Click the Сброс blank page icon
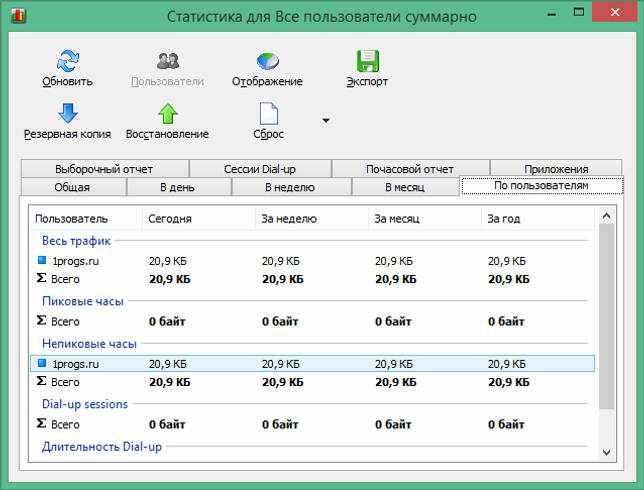This screenshot has height=490, width=644. pyautogui.click(x=269, y=113)
